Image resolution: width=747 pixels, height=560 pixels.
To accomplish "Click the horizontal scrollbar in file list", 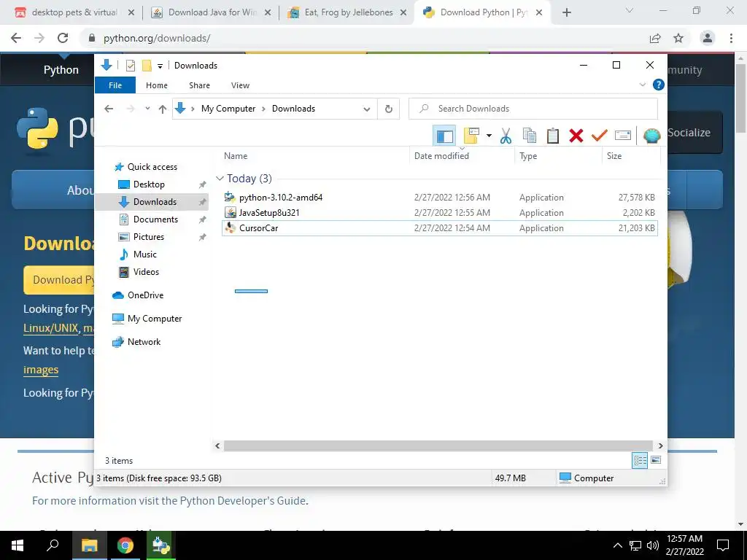I will tap(438, 446).
